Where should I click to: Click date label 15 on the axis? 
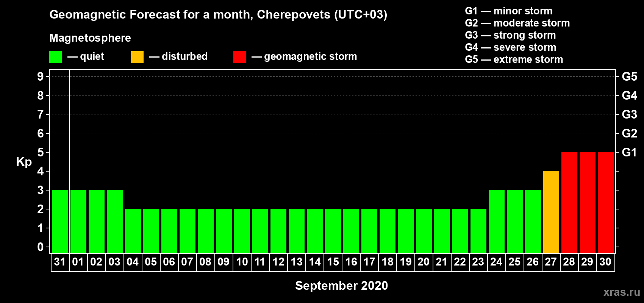pos(333,262)
